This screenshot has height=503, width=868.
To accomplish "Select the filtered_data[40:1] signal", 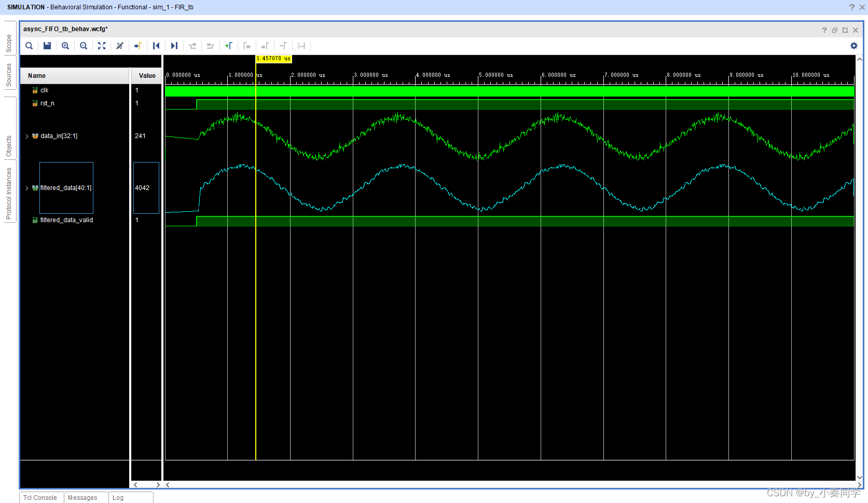I will [x=66, y=188].
